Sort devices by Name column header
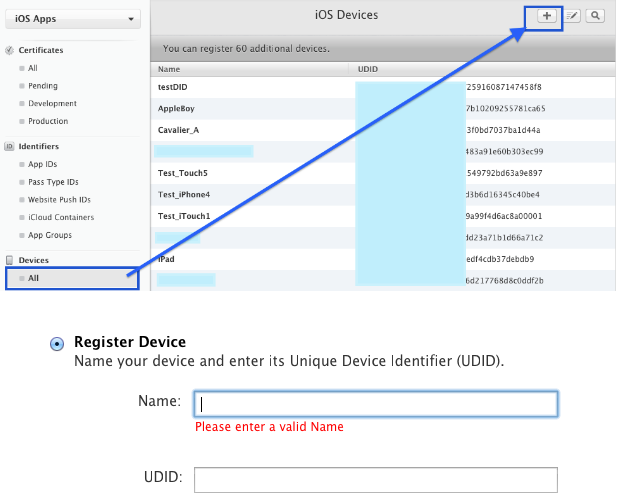Screen dimensions: 617x502 pos(169,70)
